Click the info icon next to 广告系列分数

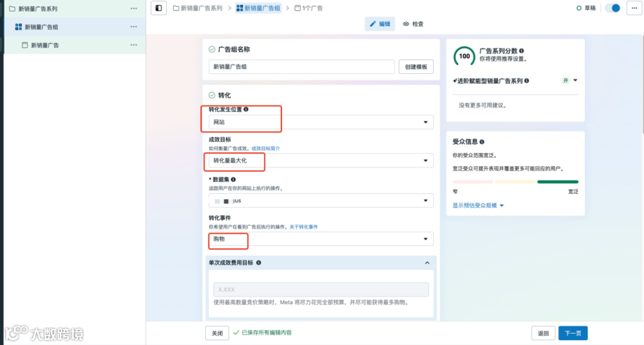[521, 51]
